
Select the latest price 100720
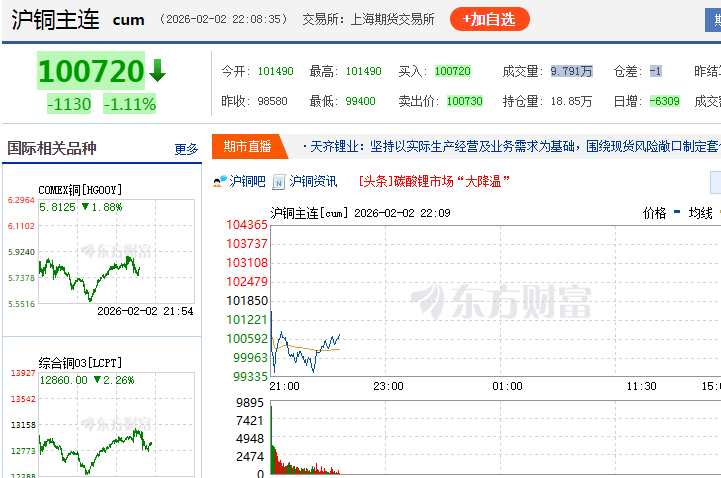point(91,71)
